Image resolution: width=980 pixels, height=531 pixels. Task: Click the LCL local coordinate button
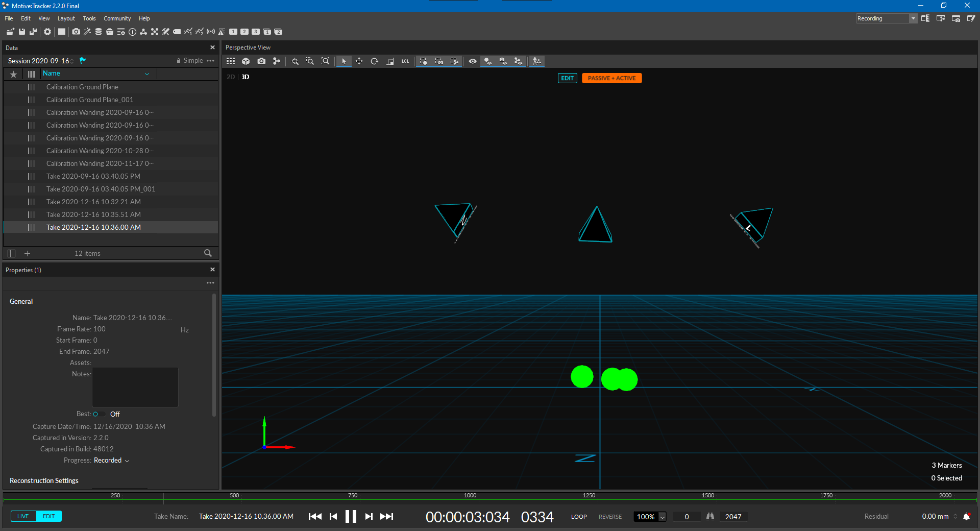[x=405, y=61]
